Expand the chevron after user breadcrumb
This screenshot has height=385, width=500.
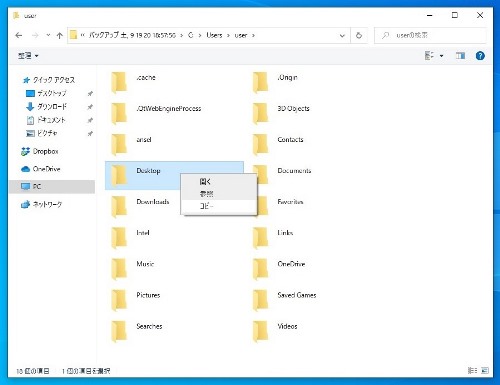coord(253,35)
